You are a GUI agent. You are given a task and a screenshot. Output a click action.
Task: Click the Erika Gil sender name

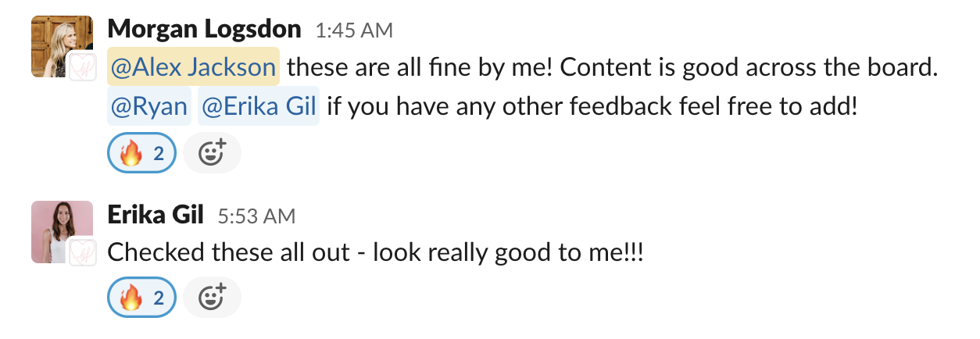tap(156, 215)
